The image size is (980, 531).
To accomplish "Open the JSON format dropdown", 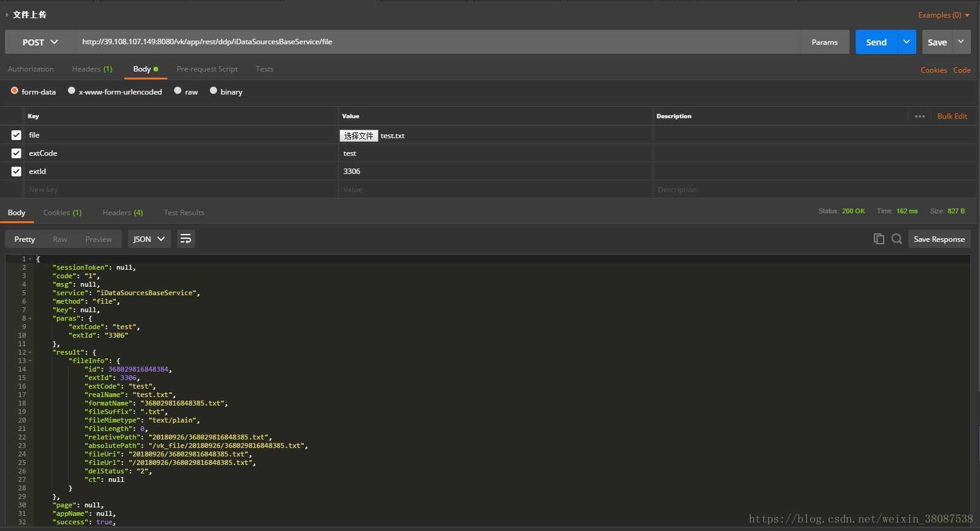I will (149, 239).
